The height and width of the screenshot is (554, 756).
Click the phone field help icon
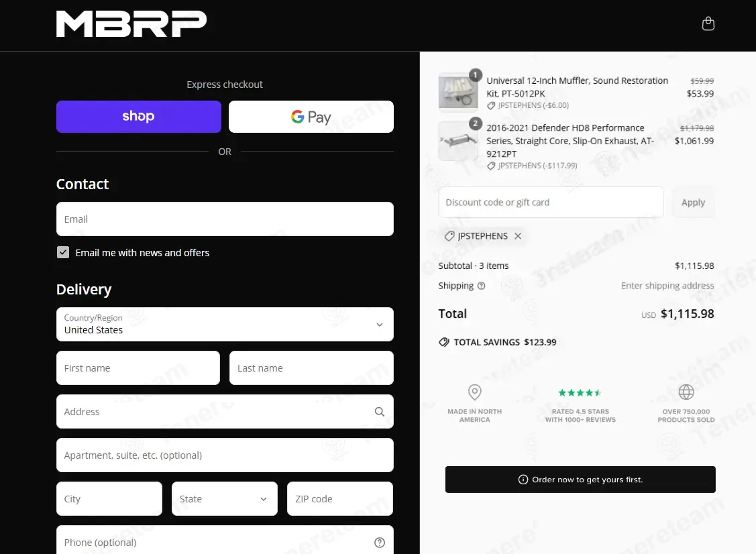tap(380, 542)
